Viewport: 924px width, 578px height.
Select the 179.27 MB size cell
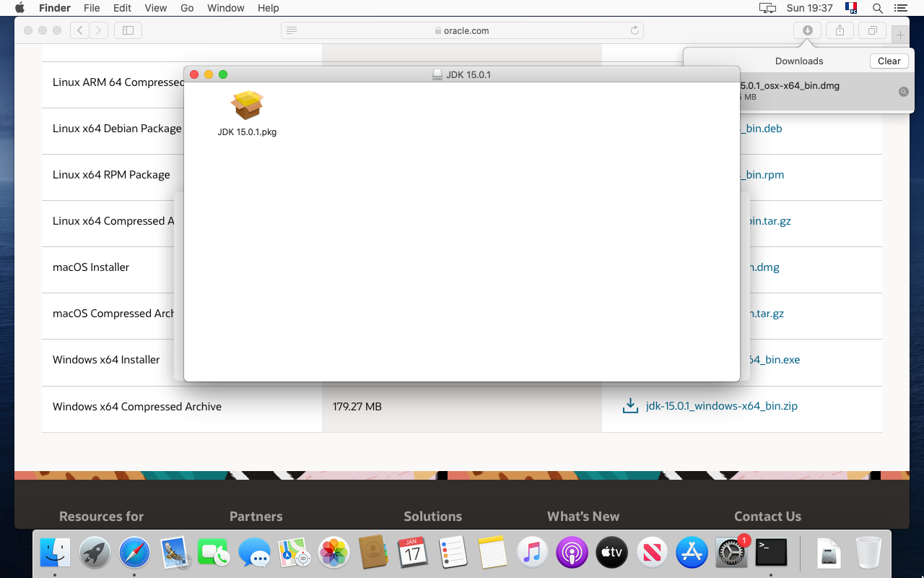click(357, 407)
